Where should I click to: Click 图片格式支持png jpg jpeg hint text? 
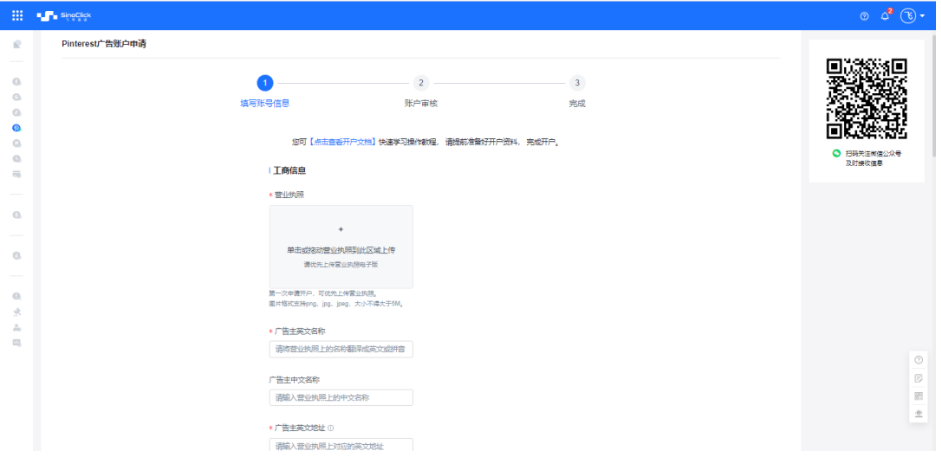click(336, 304)
